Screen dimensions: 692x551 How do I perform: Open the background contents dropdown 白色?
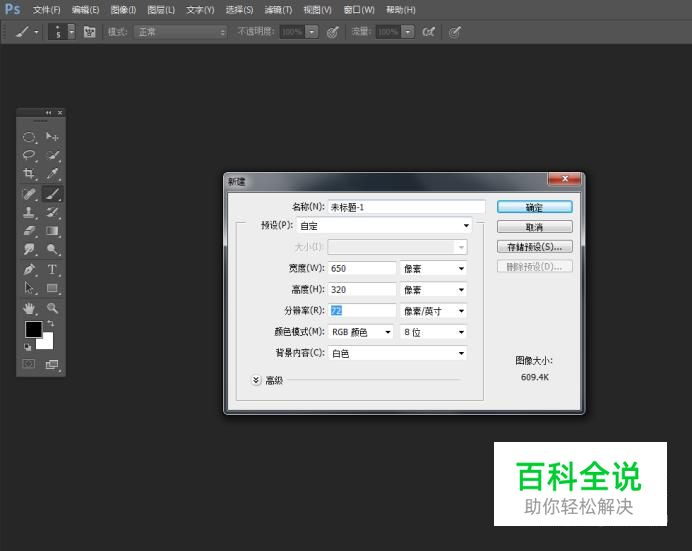(x=397, y=353)
